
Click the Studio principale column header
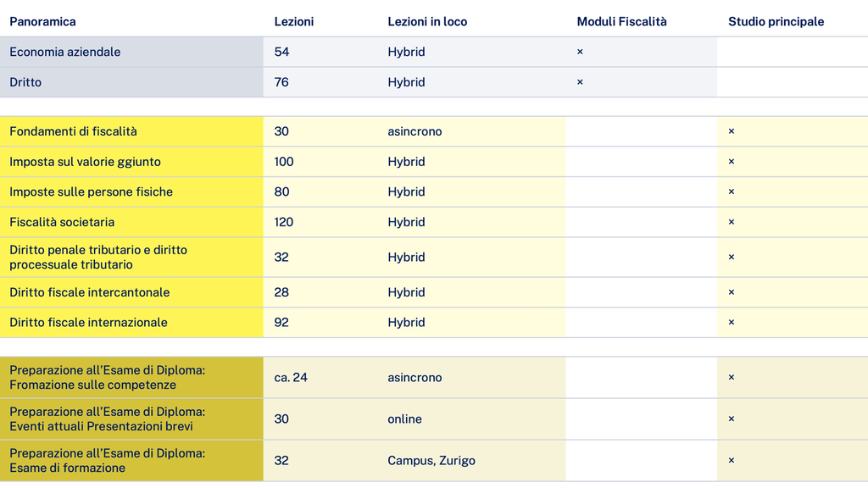[x=776, y=21]
